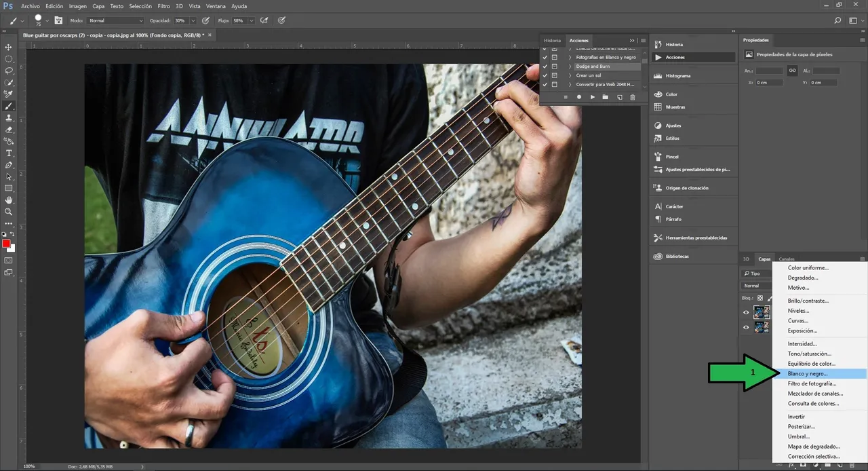868x471 pixels.
Task: Select the Lasso tool
Action: tap(9, 71)
